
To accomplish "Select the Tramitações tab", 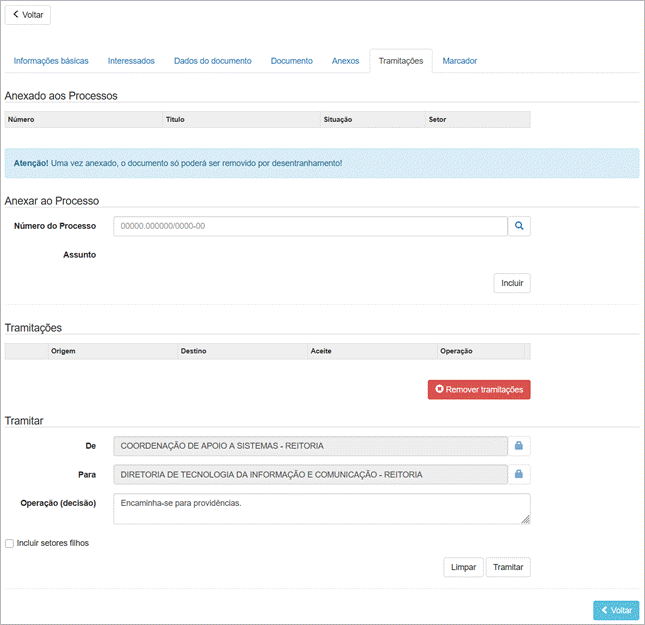I will click(x=400, y=61).
